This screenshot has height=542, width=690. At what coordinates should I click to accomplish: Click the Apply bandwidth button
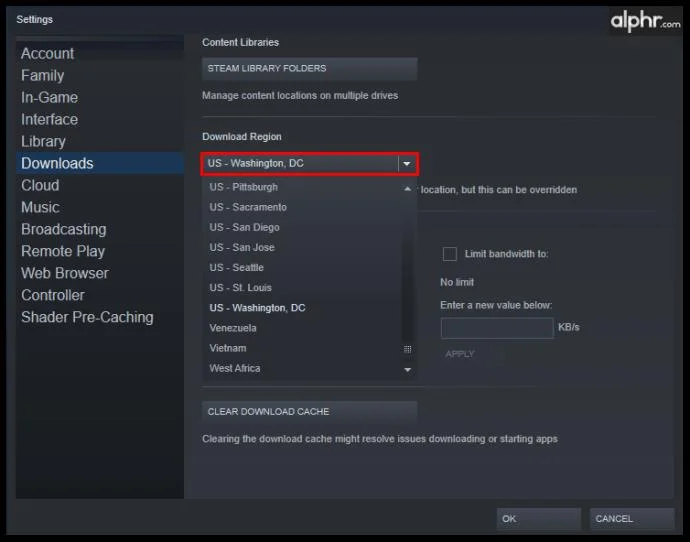pyautogui.click(x=460, y=354)
